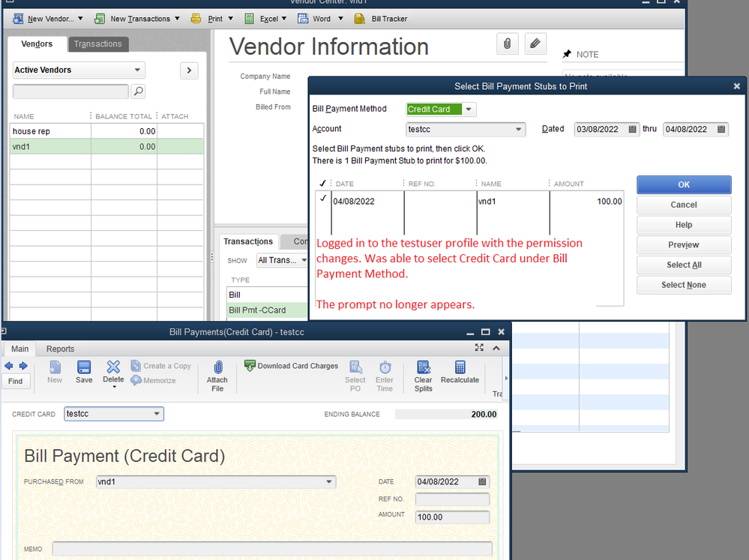Collapse the Bill Payments ribbon chevron

pos(496,348)
